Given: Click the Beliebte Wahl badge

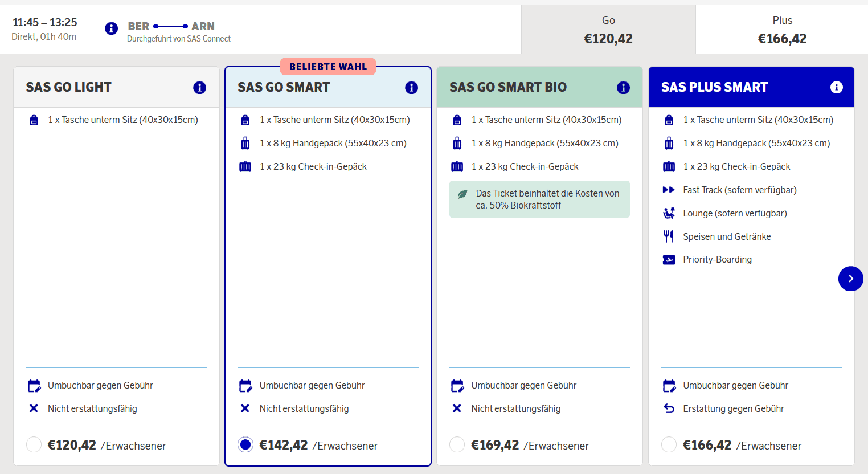Looking at the screenshot, I should pos(328,67).
